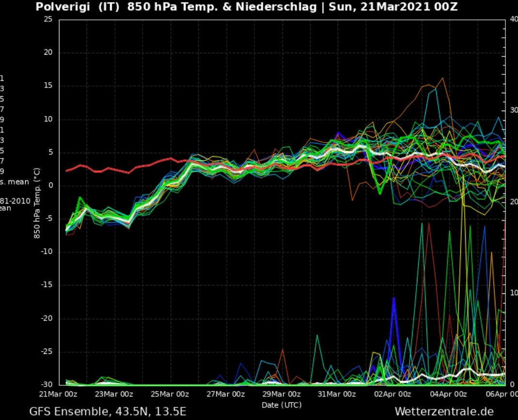The width and height of the screenshot is (518, 420).
Task: Click the Wetterzentrale.de watermark text
Action: point(444,411)
